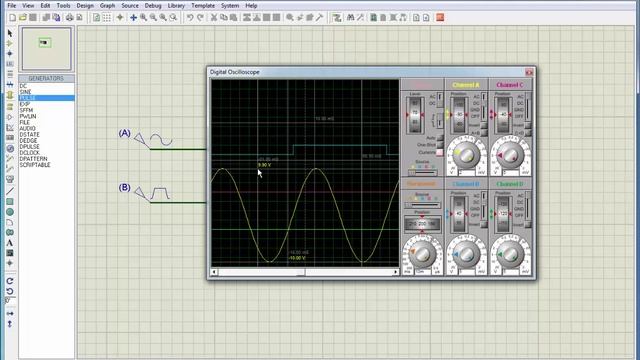Click the Open Design folder icon
Viewport: 640px width, 360px height.
point(23,18)
